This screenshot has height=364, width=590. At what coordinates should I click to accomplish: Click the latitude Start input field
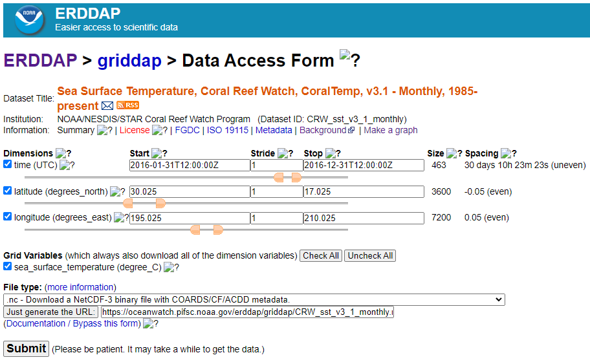(190, 192)
